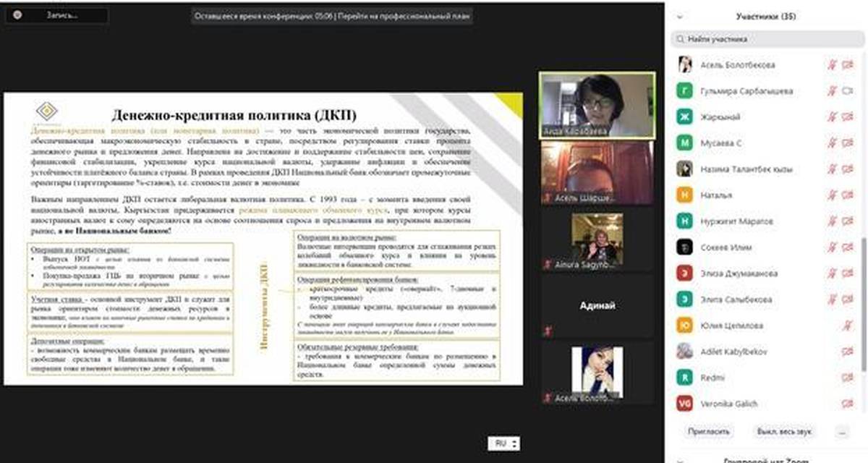Toggle the microphone for Наталья

tap(832, 195)
